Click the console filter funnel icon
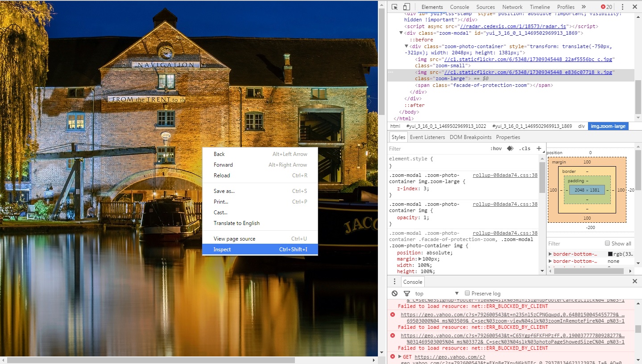The image size is (642, 364). [x=406, y=293]
